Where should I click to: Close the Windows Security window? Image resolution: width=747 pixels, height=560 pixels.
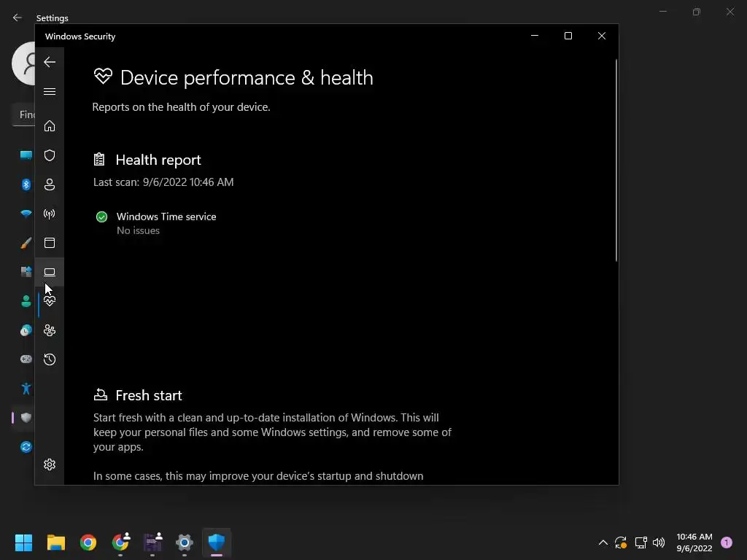602,36
